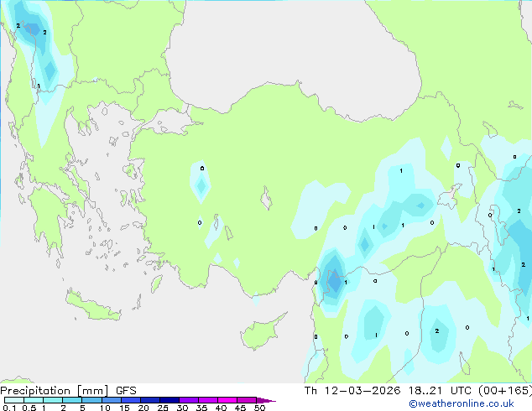The width and height of the screenshot is (532, 411).
Task: Click the arrow swatch beyond 50 mm
Action: [x=266, y=400]
